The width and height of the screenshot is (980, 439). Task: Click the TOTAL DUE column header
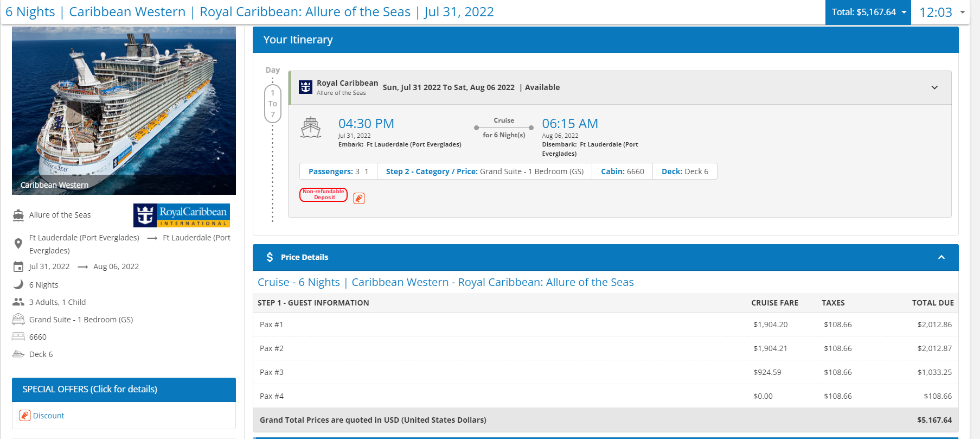933,303
